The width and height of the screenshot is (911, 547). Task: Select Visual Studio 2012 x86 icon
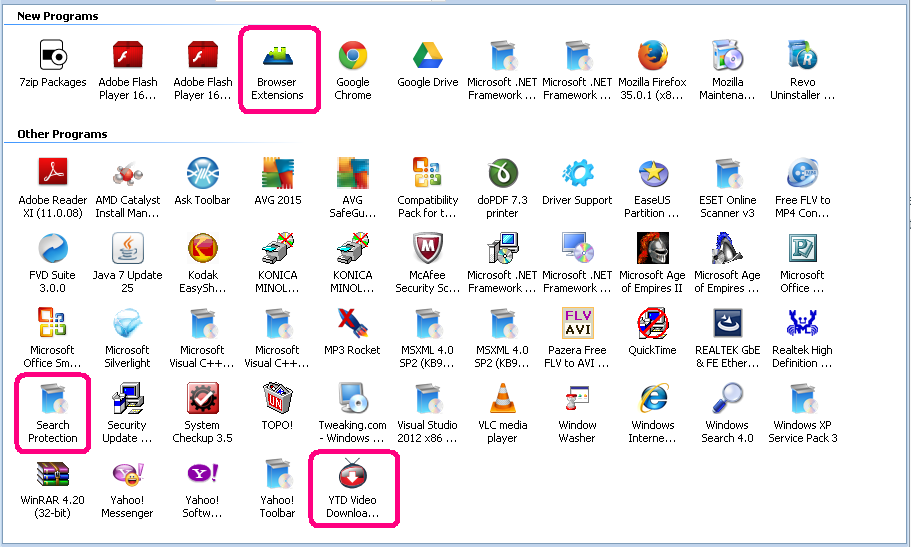click(x=428, y=398)
